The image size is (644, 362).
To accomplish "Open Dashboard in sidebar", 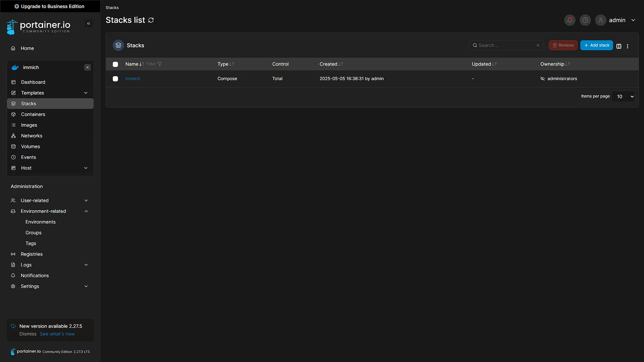I will click(50, 82).
